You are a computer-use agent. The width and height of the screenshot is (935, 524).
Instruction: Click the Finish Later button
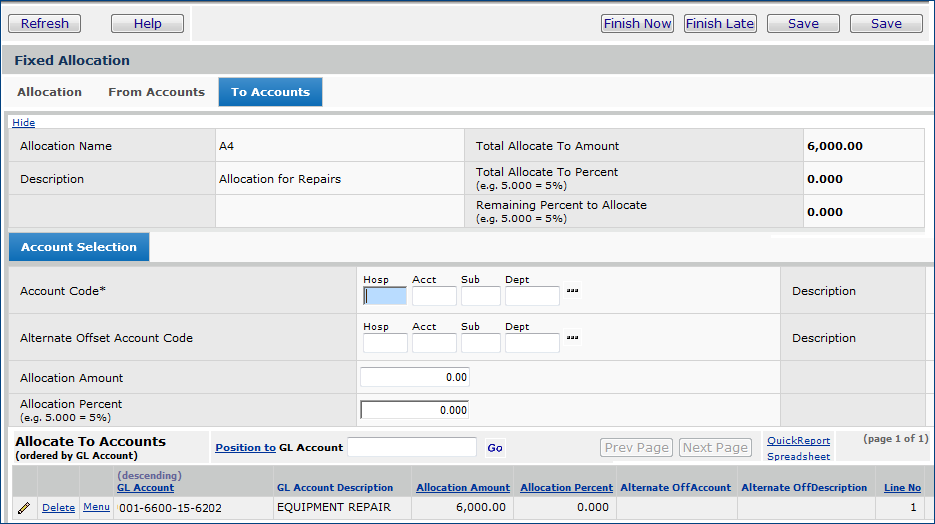[720, 24]
